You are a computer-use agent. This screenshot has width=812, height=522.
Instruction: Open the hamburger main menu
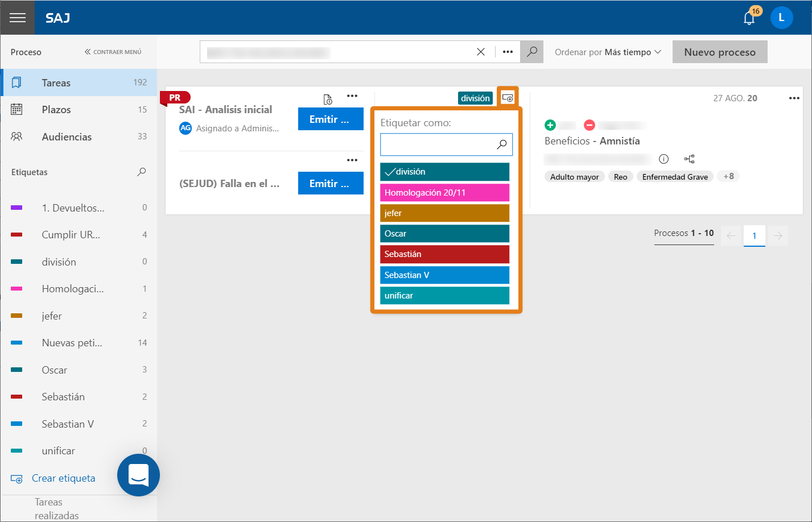pyautogui.click(x=18, y=18)
